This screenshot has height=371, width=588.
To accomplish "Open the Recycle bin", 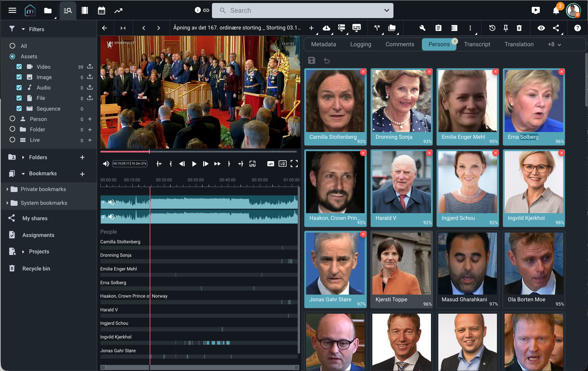I will (36, 268).
